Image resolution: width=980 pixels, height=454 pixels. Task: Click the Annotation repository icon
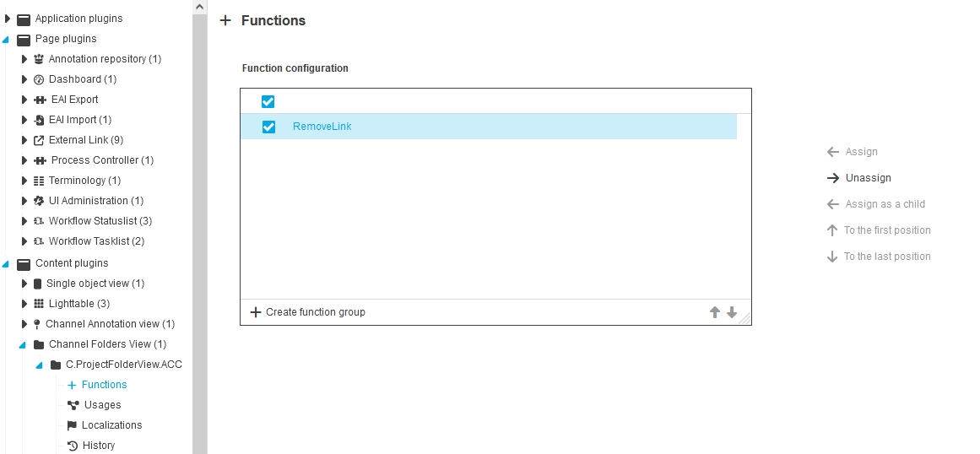click(38, 59)
